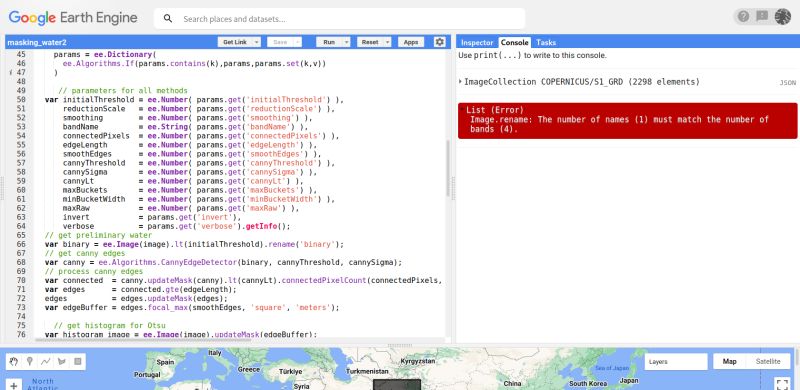Click the Image.rename error message text

pos(619,124)
